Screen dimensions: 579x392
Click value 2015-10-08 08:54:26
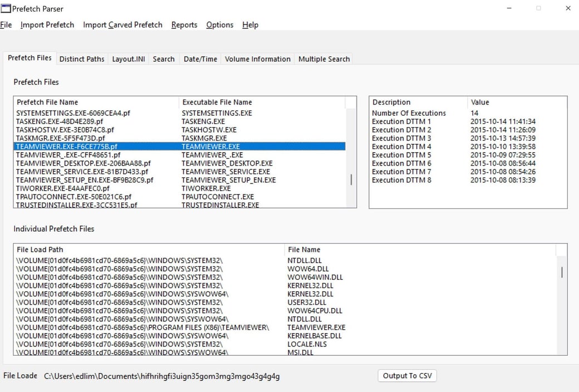click(503, 171)
